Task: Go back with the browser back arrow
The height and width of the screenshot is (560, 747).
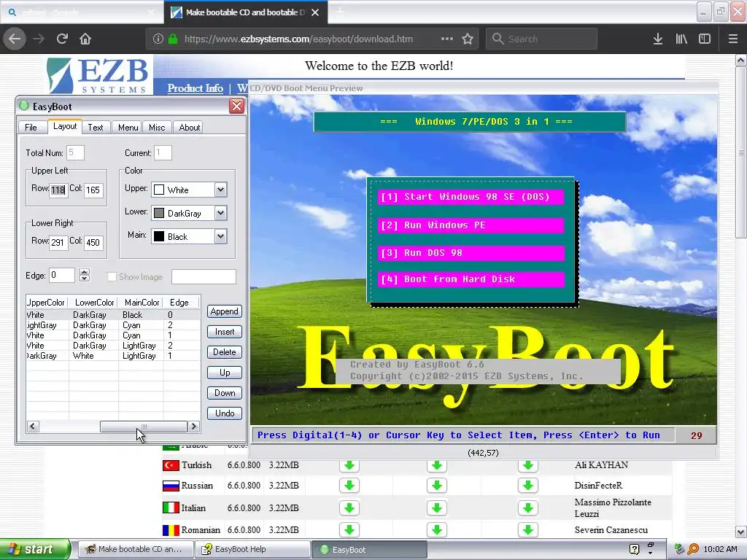Action: [x=15, y=39]
